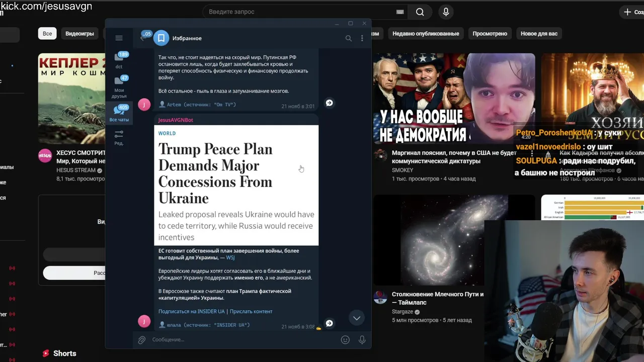Select the Новое для вас filter chip

tap(539, 34)
